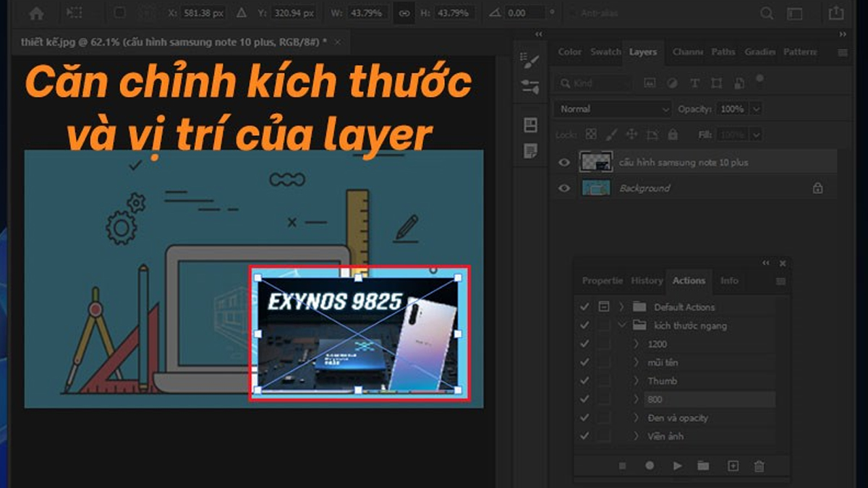Click the filter by pixel layers icon
The image size is (868, 488).
click(648, 83)
